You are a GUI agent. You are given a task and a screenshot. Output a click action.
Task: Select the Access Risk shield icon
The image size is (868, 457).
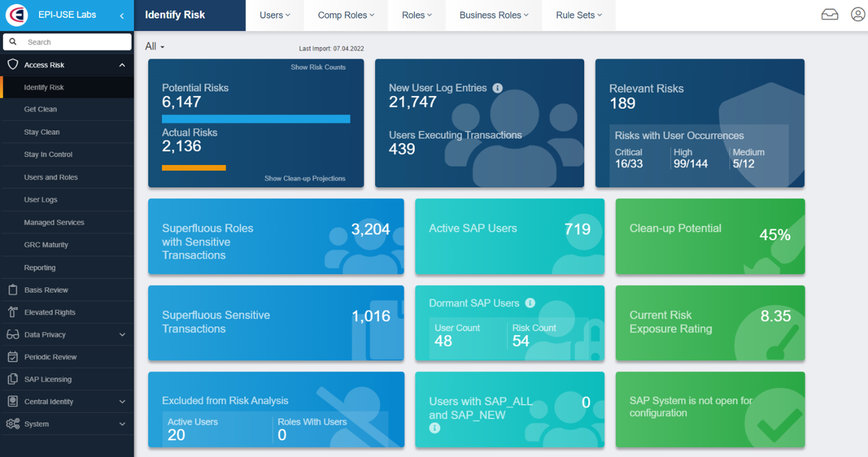[13, 64]
